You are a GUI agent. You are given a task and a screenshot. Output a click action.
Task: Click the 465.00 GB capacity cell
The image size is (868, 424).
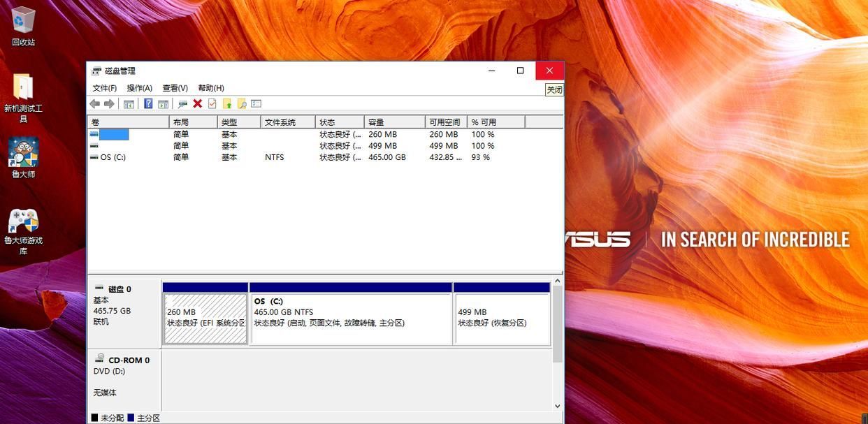click(387, 158)
